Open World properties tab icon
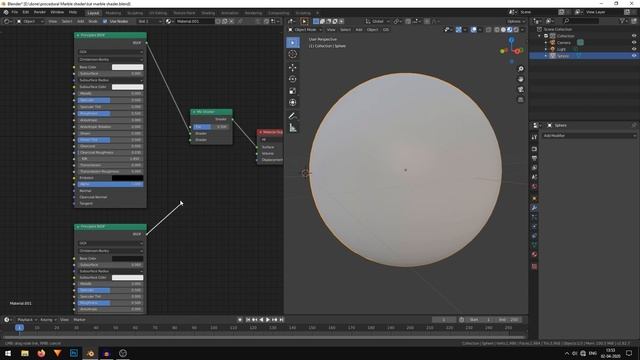The height and width of the screenshot is (360, 640). click(534, 187)
